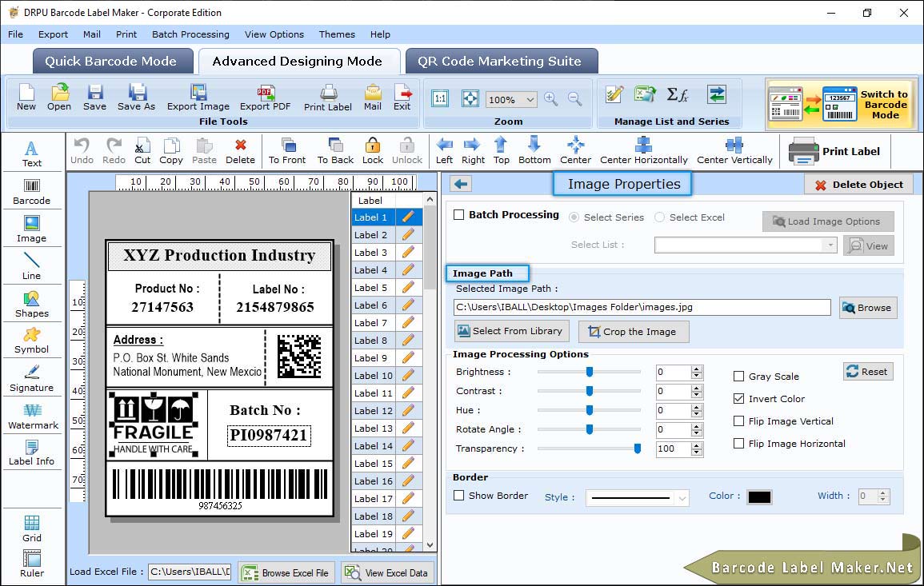
Task: Click the Export Image icon
Action: tap(198, 98)
